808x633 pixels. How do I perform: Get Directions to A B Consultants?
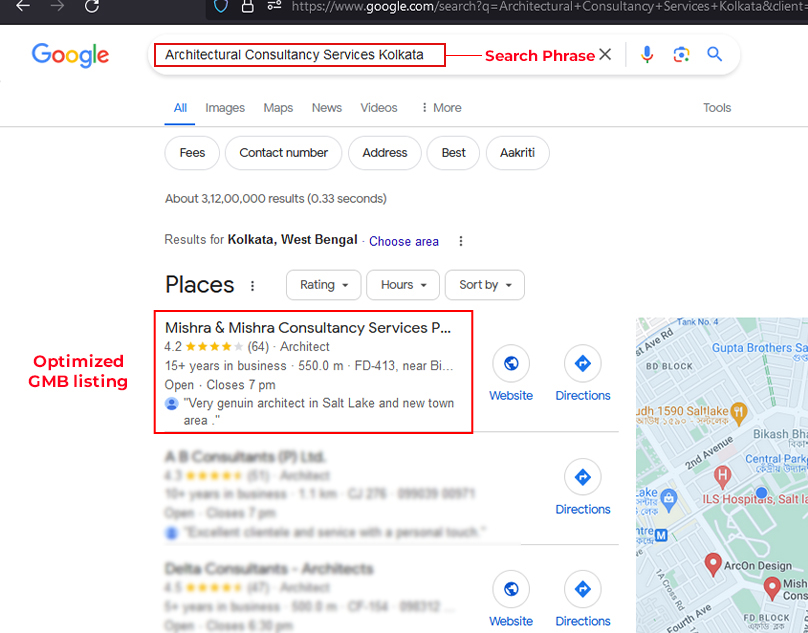(583, 488)
